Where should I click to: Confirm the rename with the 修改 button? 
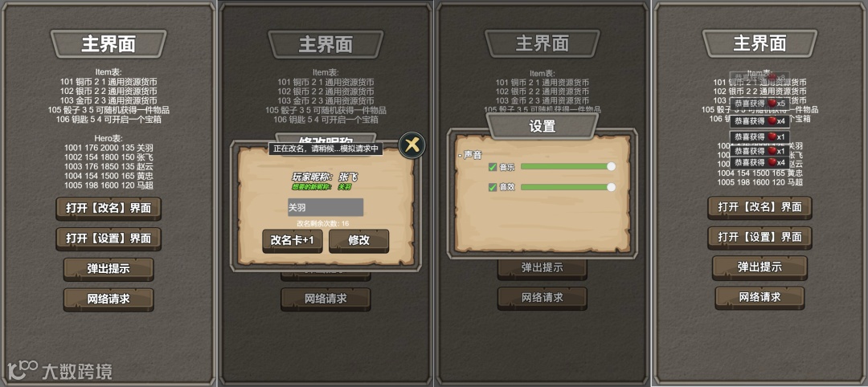(358, 241)
